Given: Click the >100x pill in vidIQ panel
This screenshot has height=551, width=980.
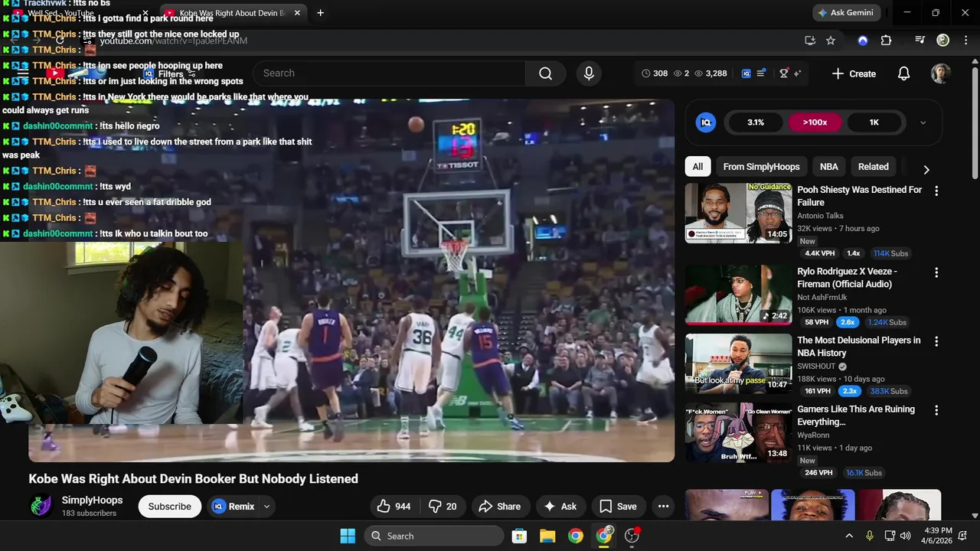Looking at the screenshot, I should 815,122.
